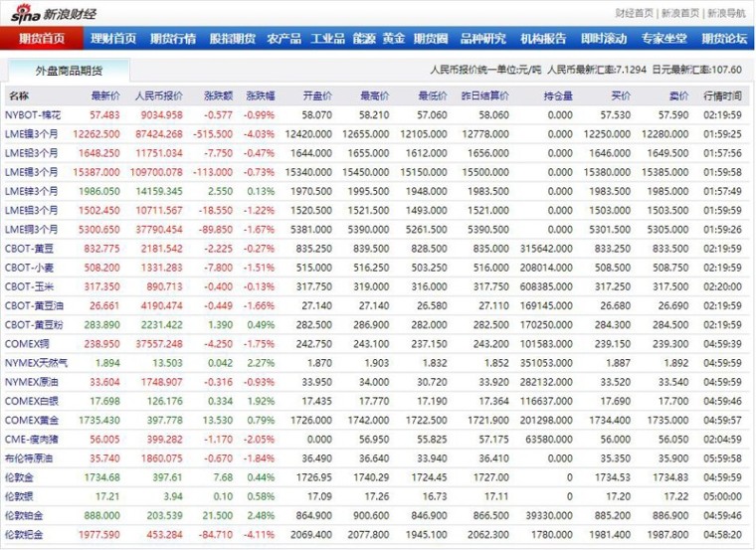Click the 新浪首页 link at top right

point(680,13)
